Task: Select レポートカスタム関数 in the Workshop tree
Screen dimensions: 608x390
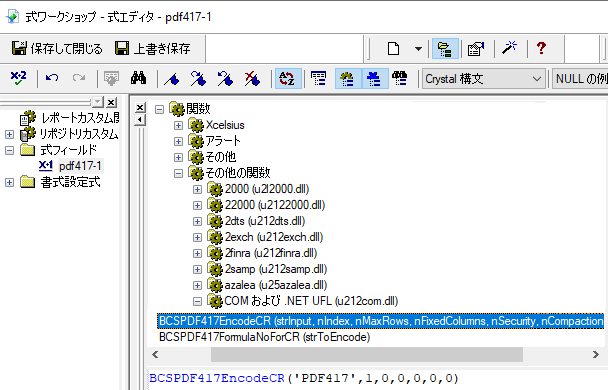Action: coord(80,117)
